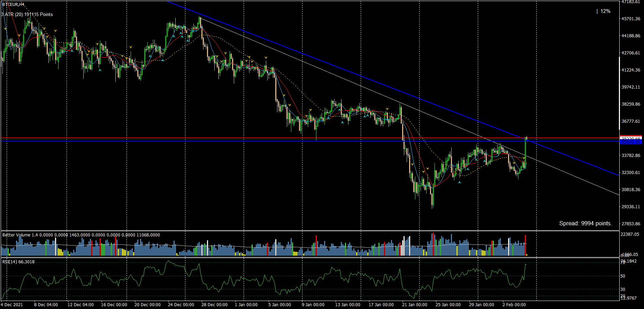Viewport: 644px width, 309px height.
Task: Click the RSI scale level 30
Action: (x=623, y=289)
